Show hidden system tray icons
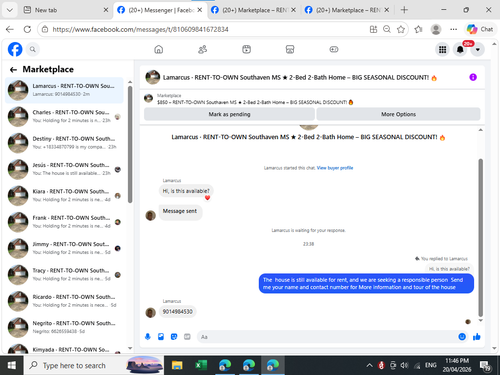The image size is (500, 375). pyautogui.click(x=369, y=365)
